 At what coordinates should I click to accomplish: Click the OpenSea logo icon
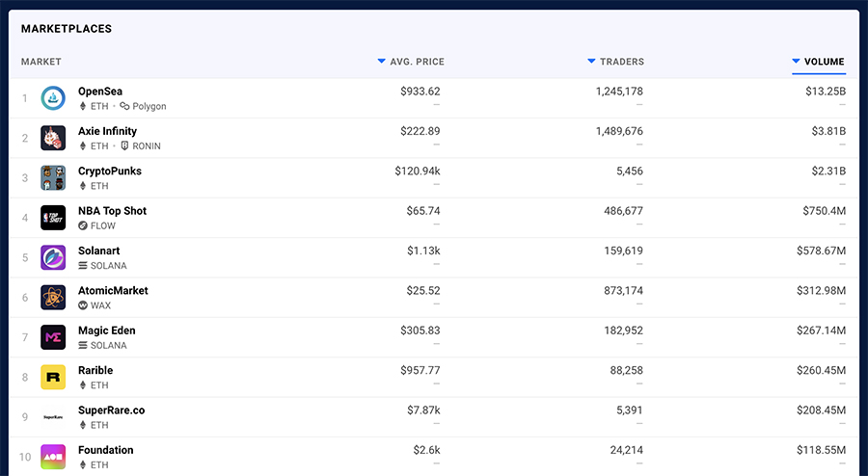click(x=53, y=98)
